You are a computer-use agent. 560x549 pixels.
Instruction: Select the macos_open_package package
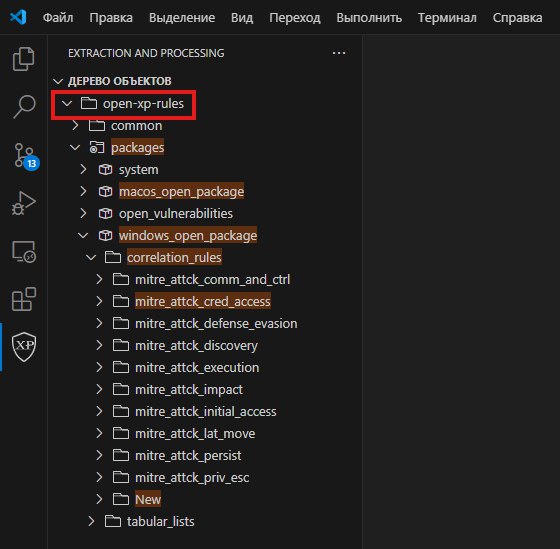point(181,191)
